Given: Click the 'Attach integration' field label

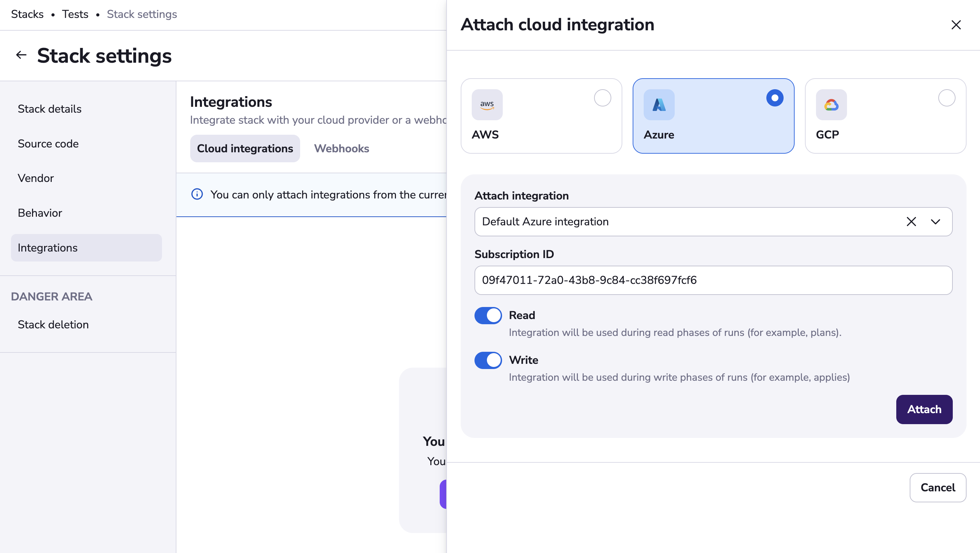Looking at the screenshot, I should tap(521, 196).
